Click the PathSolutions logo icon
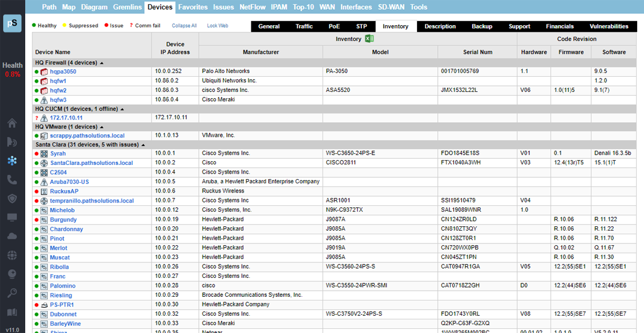 point(12,24)
